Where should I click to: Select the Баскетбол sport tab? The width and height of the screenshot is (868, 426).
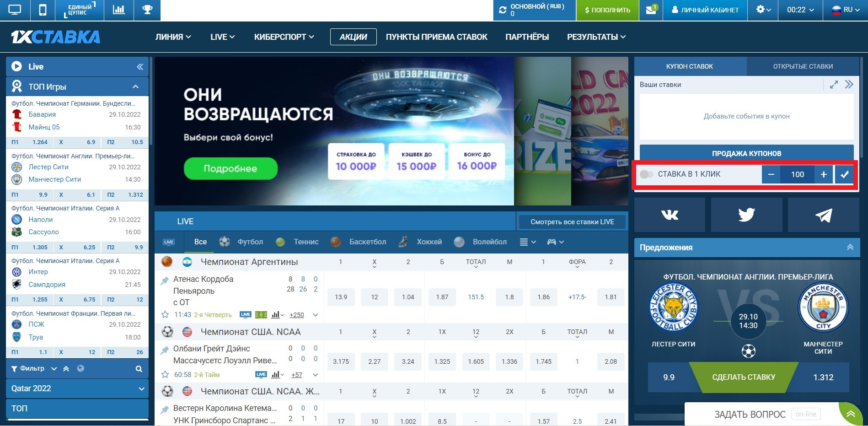tap(359, 242)
